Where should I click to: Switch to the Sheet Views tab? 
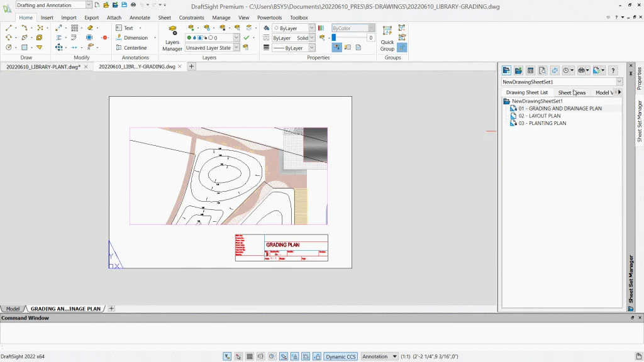(x=572, y=92)
